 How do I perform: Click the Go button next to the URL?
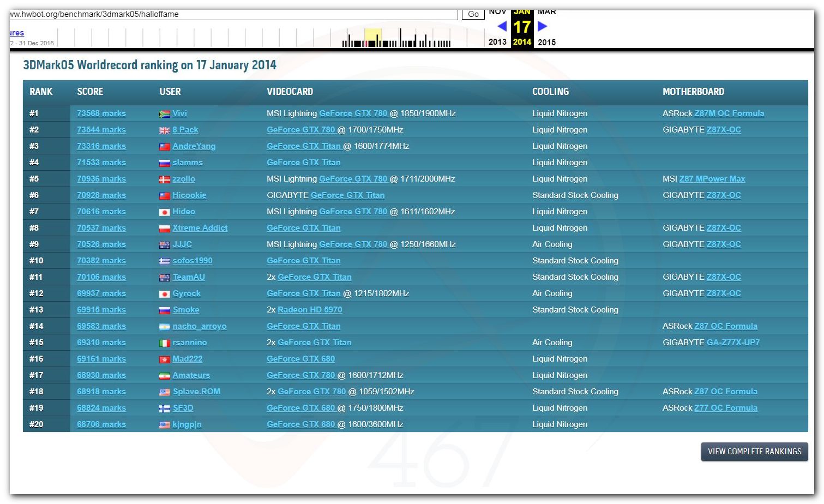point(473,14)
